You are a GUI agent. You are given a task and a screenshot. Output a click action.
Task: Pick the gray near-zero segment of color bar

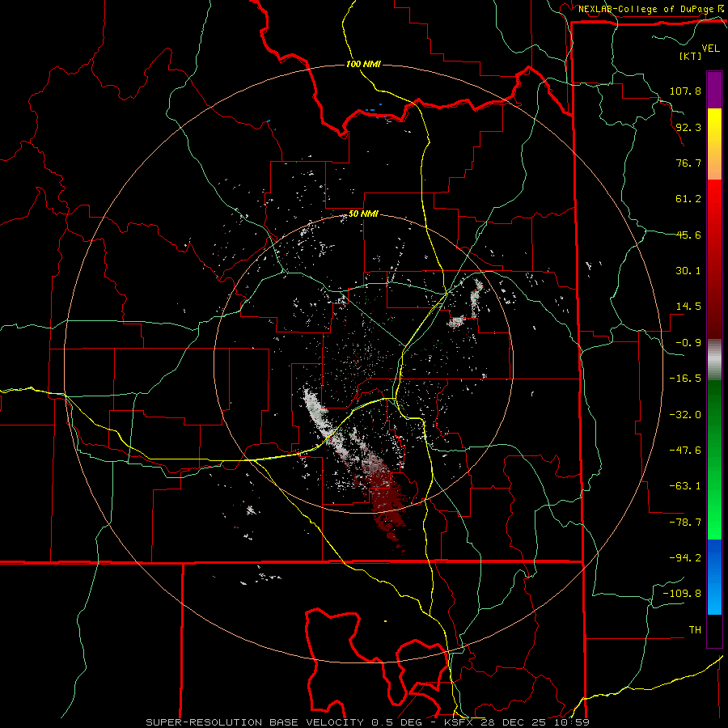[x=714, y=360]
